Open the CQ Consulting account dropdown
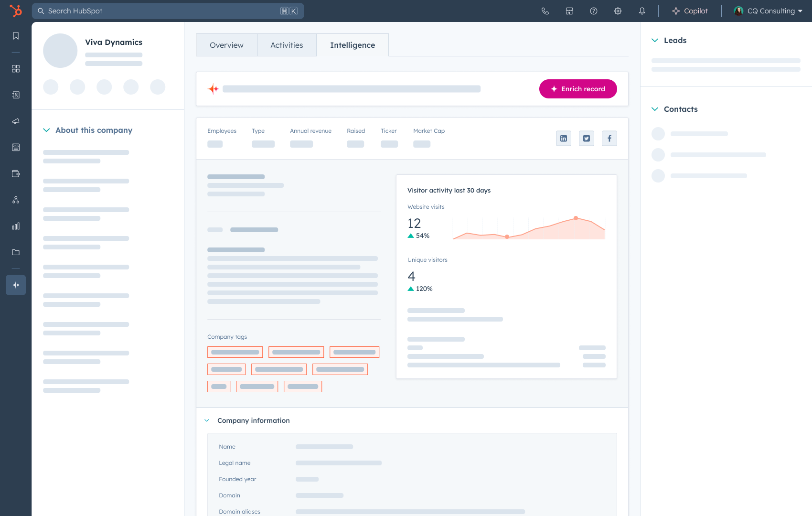Viewport: 812px width, 516px height. coord(768,11)
